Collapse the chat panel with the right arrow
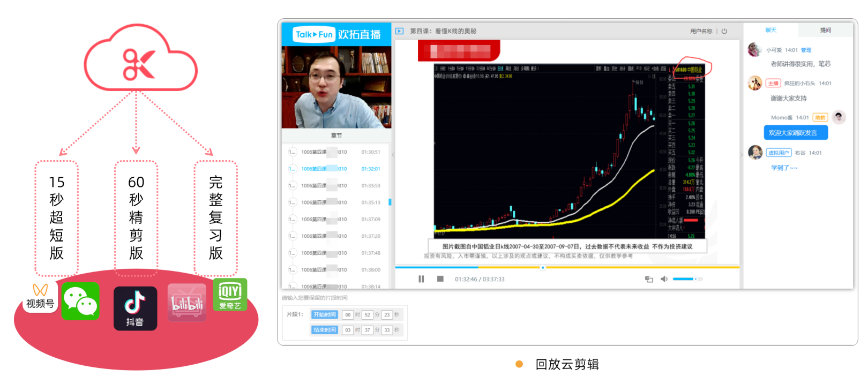868x384 pixels. point(742,155)
